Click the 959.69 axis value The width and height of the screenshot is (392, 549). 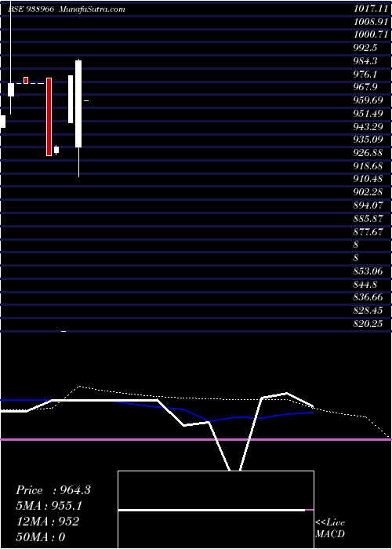coord(368,100)
